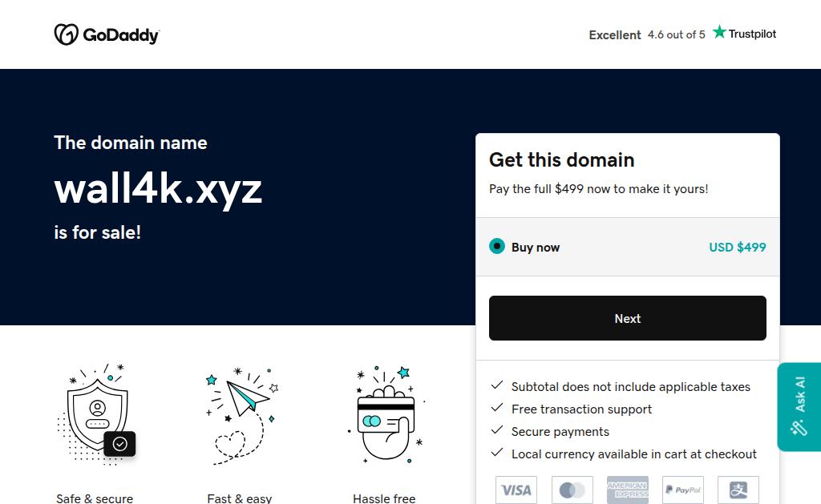Click the GoDaddy wordmark text
821x504 pixels.
[x=121, y=35]
